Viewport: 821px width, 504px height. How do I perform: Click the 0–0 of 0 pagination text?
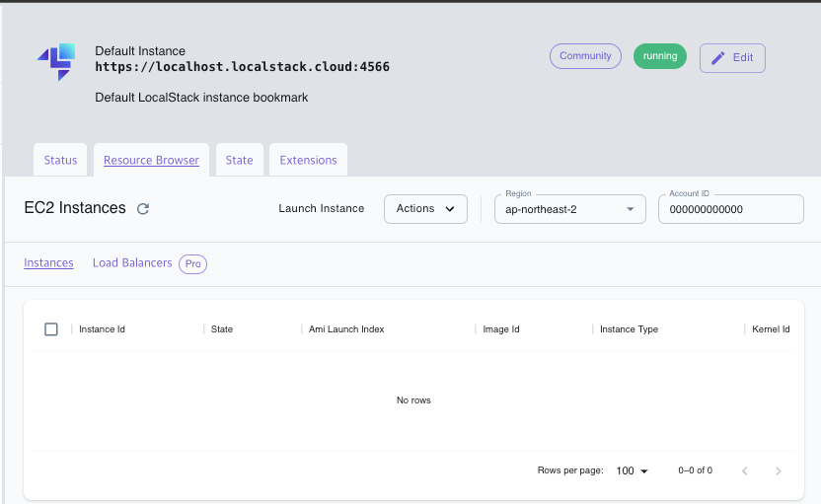pos(696,470)
